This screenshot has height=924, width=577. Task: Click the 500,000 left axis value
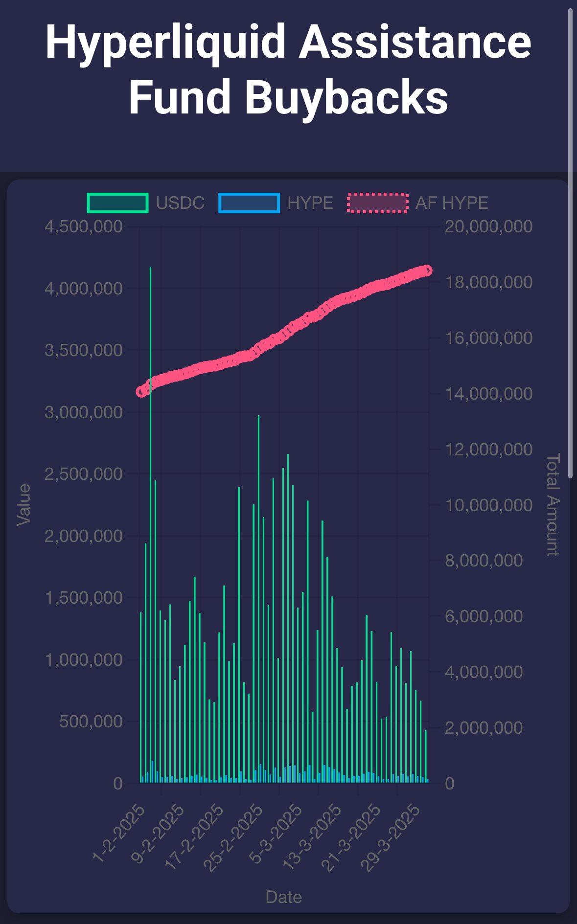click(91, 721)
